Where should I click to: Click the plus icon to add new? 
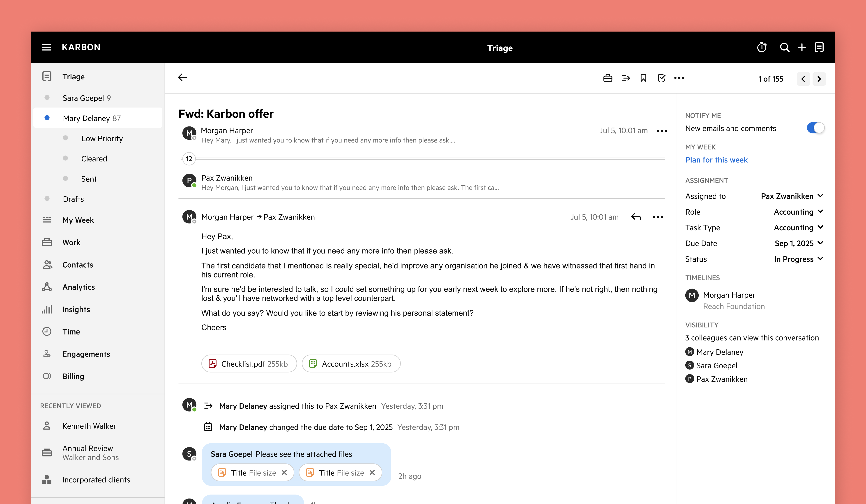(x=802, y=47)
